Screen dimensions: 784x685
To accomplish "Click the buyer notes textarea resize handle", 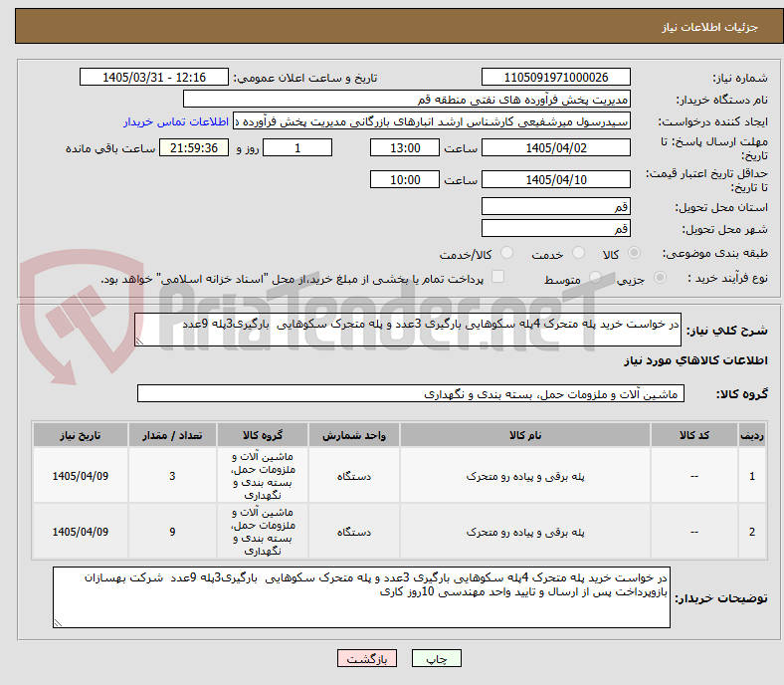I will pos(58,623).
